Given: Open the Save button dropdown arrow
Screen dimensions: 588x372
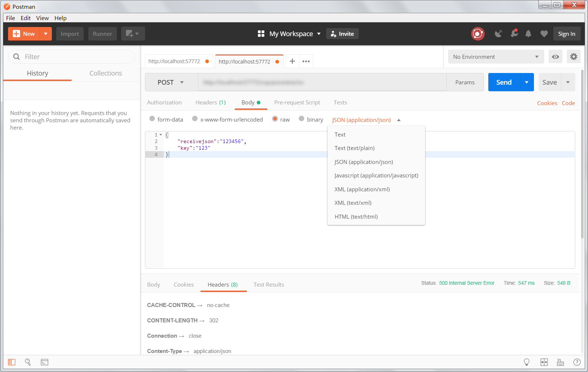Looking at the screenshot, I should 568,82.
